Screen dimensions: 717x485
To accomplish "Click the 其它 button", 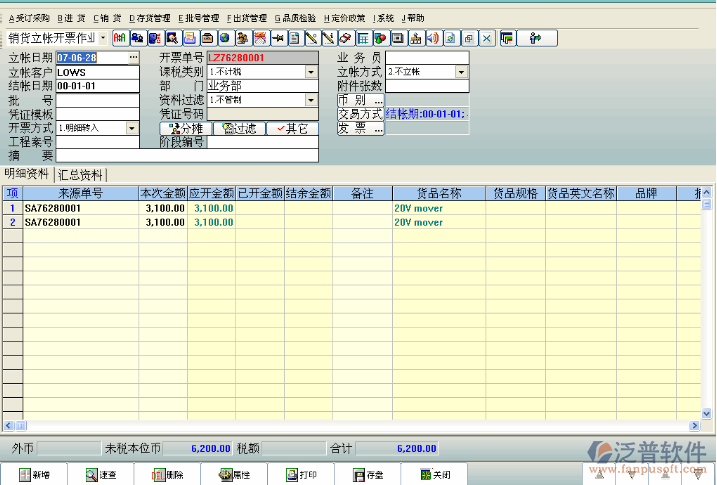I will point(292,128).
